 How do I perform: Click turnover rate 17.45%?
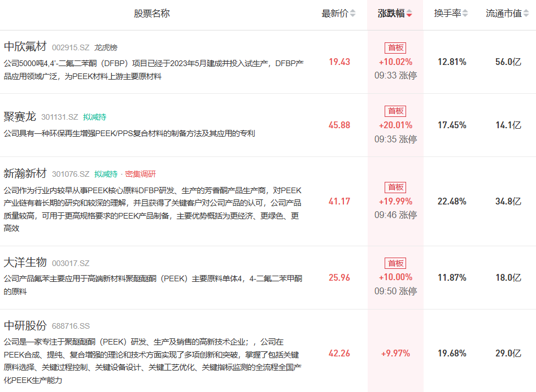tap(452, 125)
